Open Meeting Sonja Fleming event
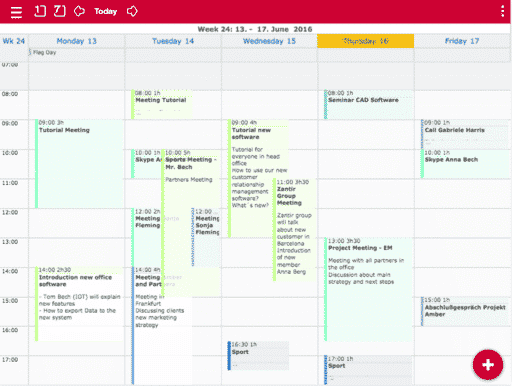The image size is (512, 386). point(205,237)
